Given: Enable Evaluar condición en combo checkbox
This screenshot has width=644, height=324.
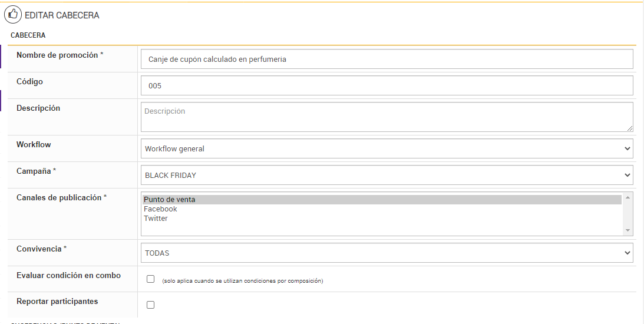Looking at the screenshot, I should pos(150,279).
